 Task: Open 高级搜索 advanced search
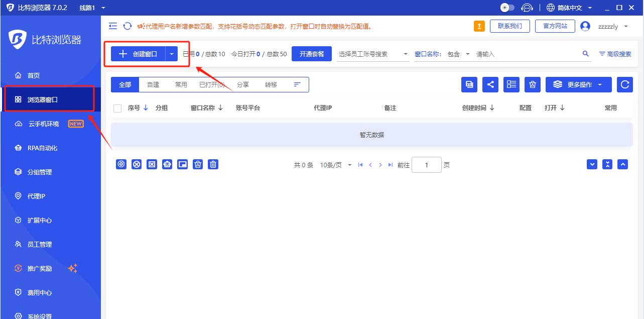coord(615,54)
